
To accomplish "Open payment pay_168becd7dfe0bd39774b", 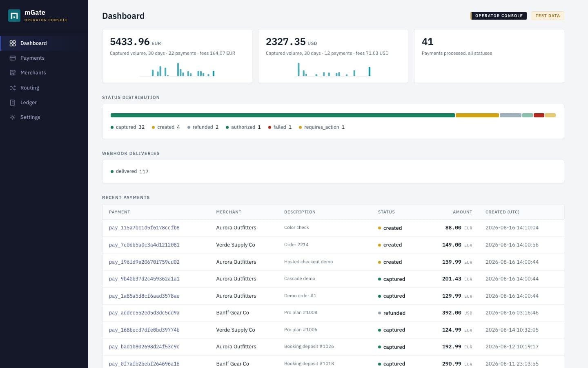I will point(144,330).
